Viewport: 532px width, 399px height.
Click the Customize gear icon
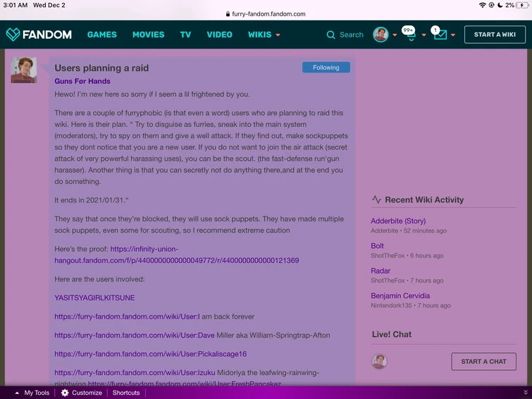click(65, 393)
